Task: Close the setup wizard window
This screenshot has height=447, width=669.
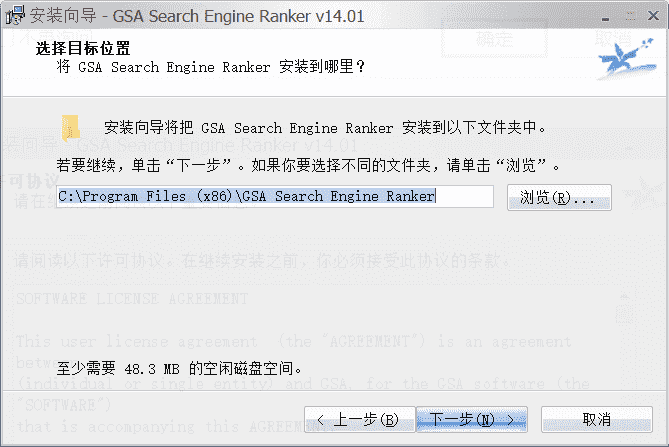Action: 653,16
